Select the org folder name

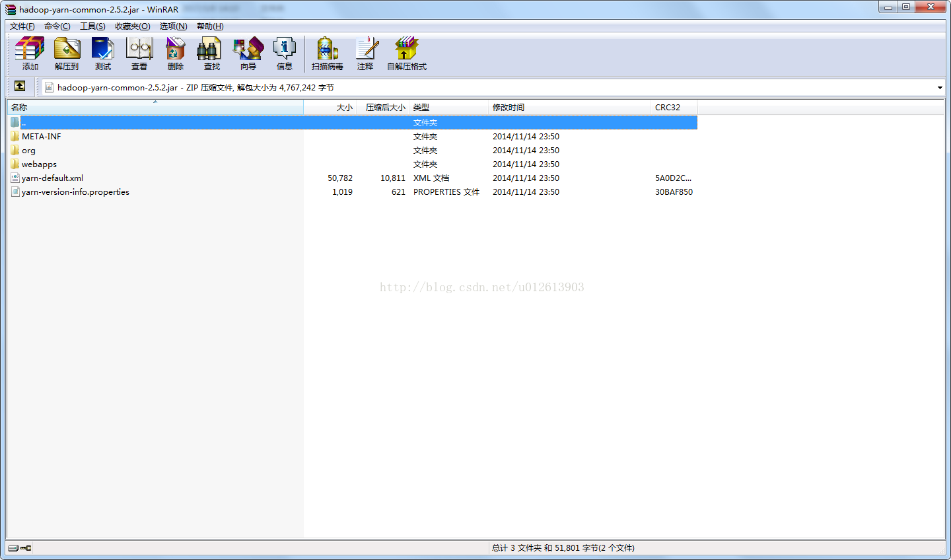click(28, 150)
